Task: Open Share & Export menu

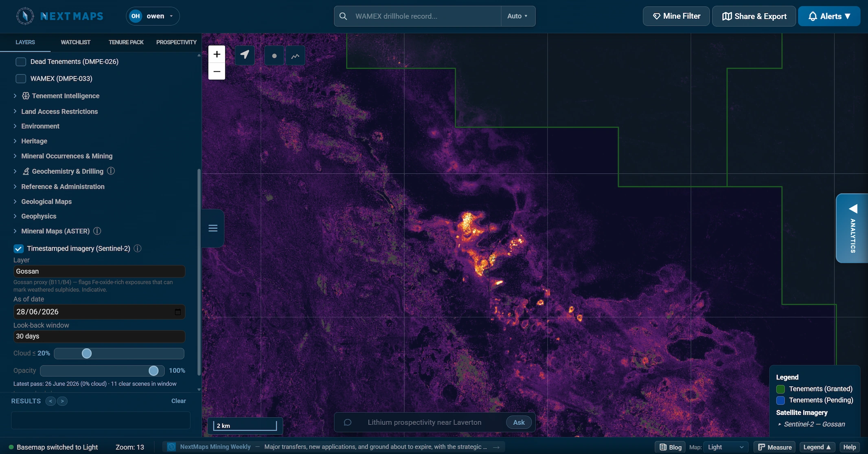Action: tap(754, 16)
